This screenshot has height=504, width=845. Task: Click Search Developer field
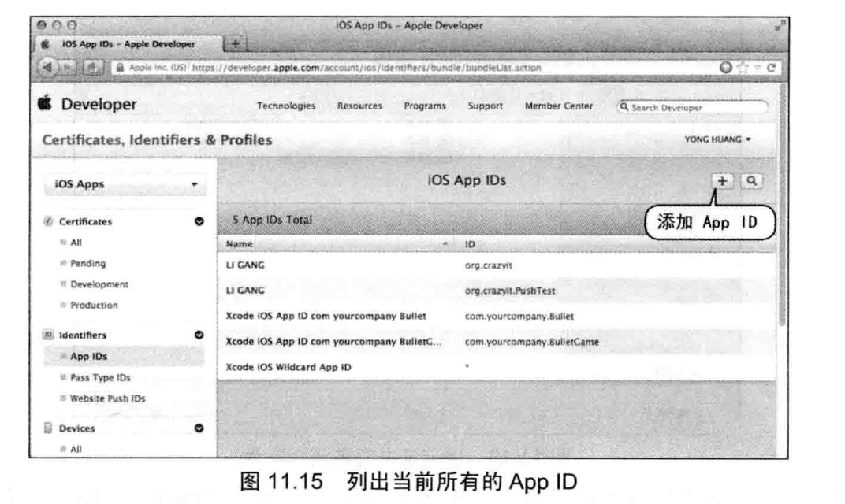pyautogui.click(x=693, y=107)
